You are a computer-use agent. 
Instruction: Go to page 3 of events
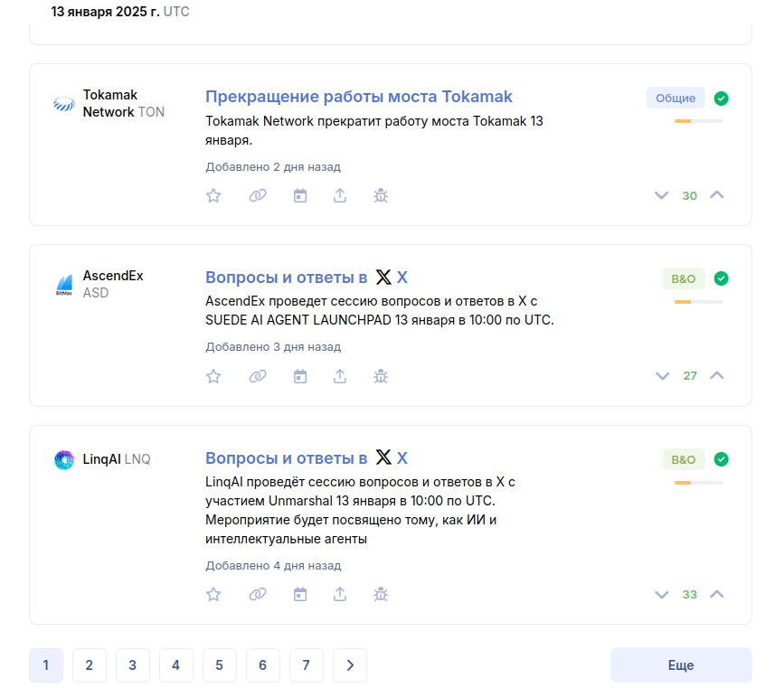(x=133, y=665)
